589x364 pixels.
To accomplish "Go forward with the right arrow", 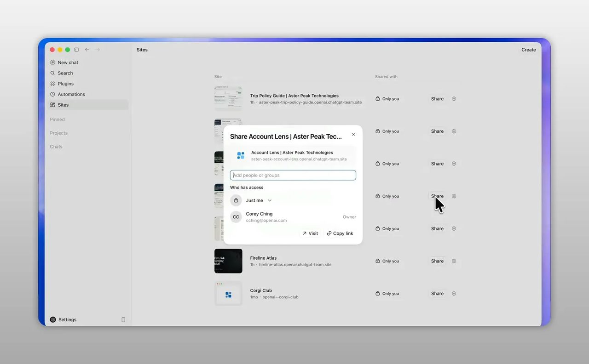I will pyautogui.click(x=98, y=50).
